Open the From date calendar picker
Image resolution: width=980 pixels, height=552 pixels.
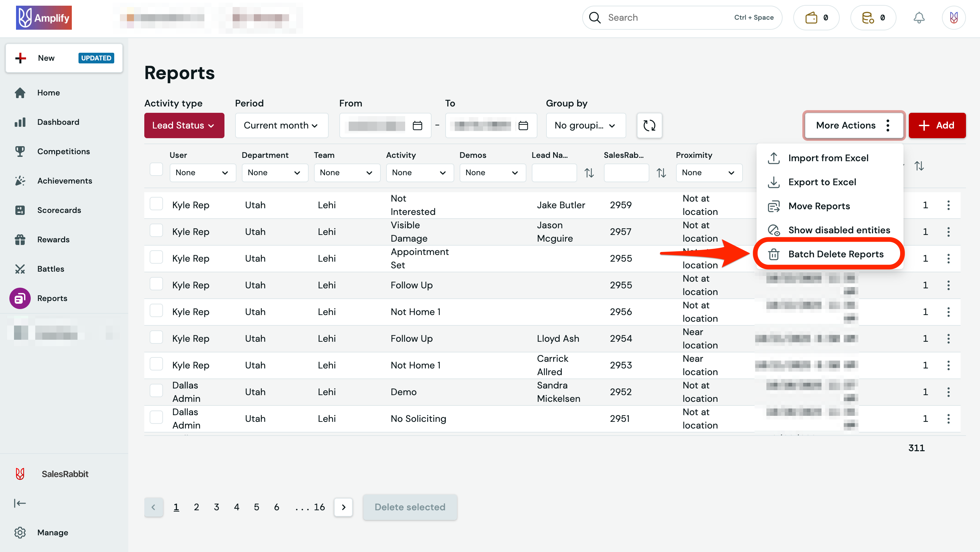tap(417, 125)
